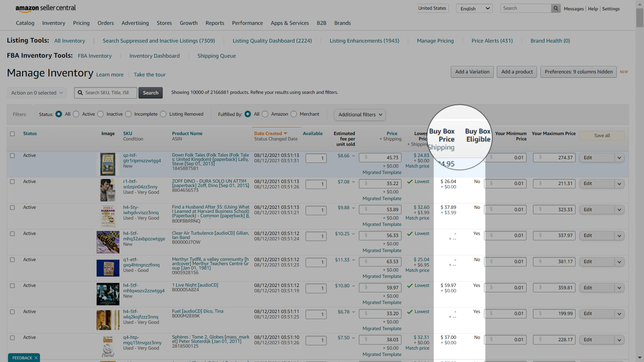Expand fee details chevron next to $8.66
This screenshot has height=362, width=644.
click(354, 156)
